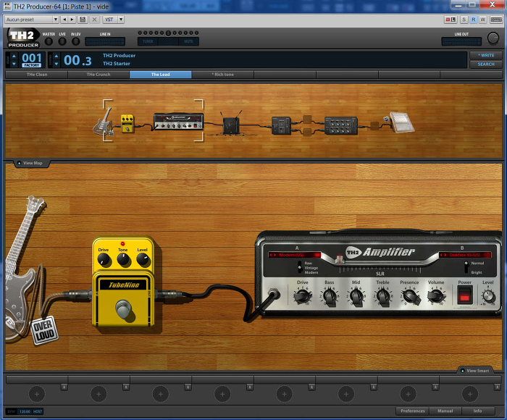Viewport: 507px width, 420px height.
Task: Click the IN LEV knob
Action: point(75,41)
